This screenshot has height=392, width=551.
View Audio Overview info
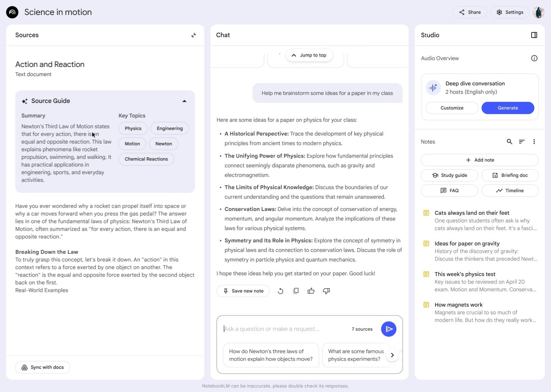click(534, 58)
